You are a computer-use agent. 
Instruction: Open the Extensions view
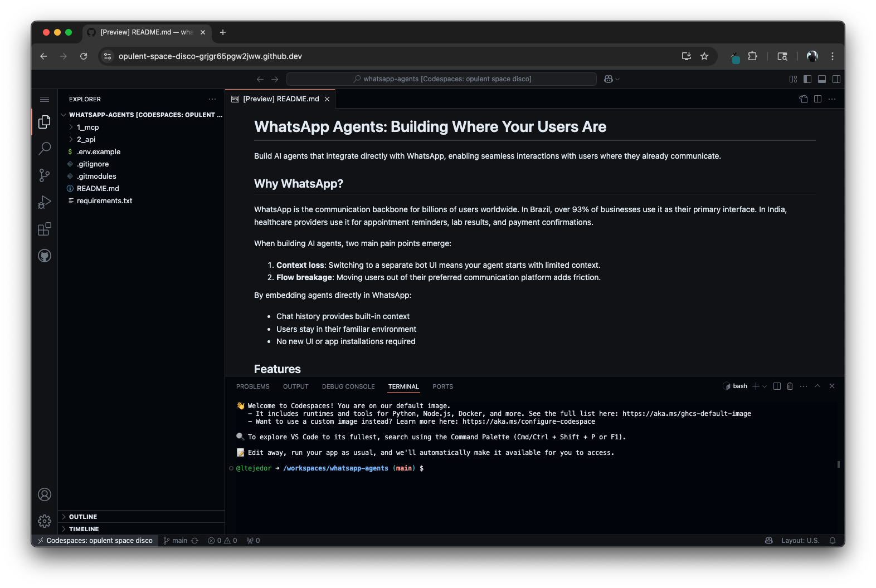[x=45, y=229]
